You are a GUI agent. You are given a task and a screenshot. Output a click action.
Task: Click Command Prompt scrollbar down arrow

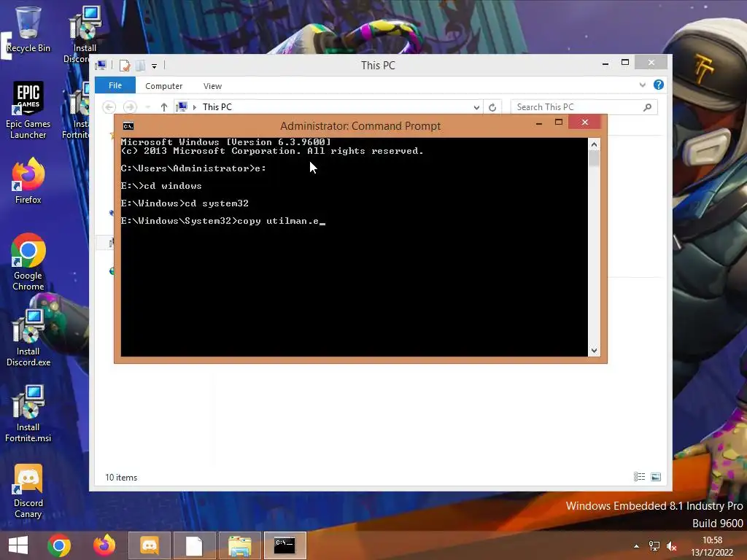click(x=594, y=351)
